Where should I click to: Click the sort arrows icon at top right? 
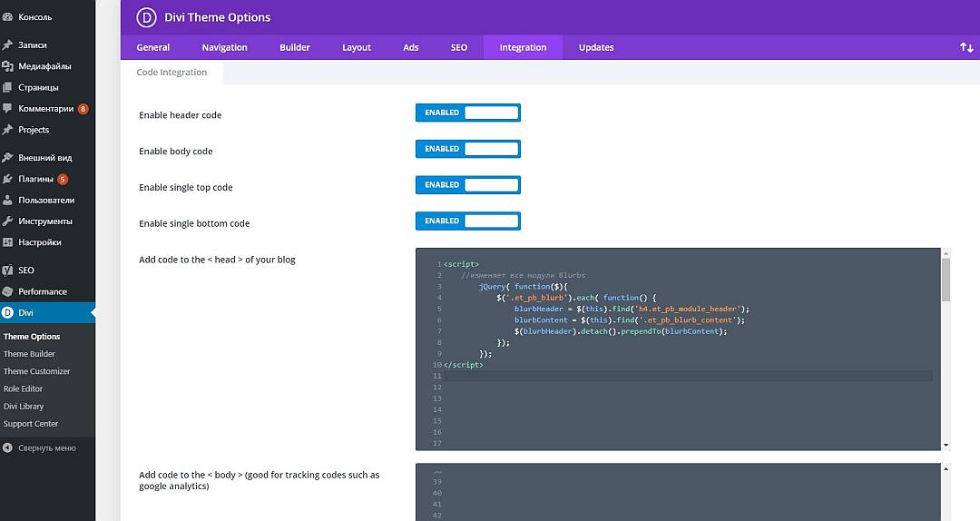966,47
